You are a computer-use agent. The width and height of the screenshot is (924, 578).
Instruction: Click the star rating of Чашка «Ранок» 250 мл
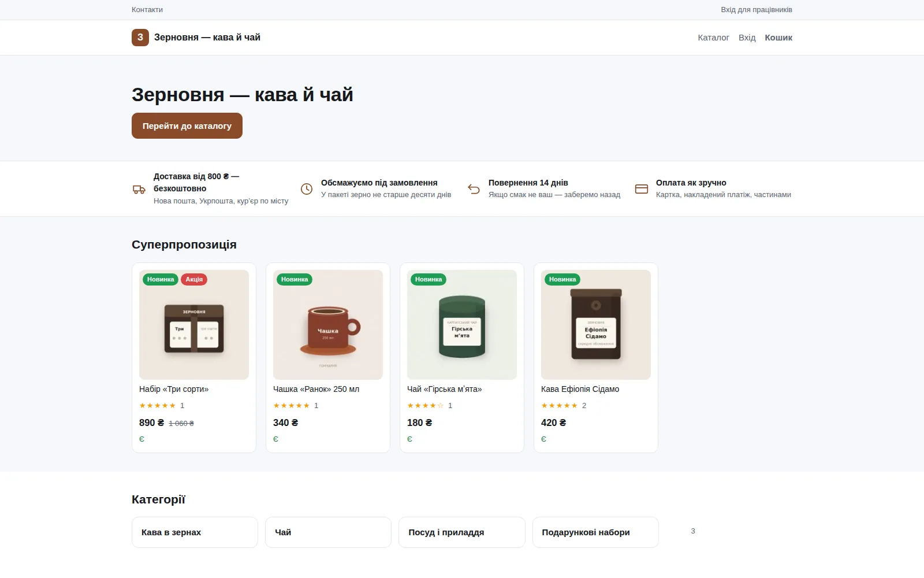pyautogui.click(x=291, y=406)
